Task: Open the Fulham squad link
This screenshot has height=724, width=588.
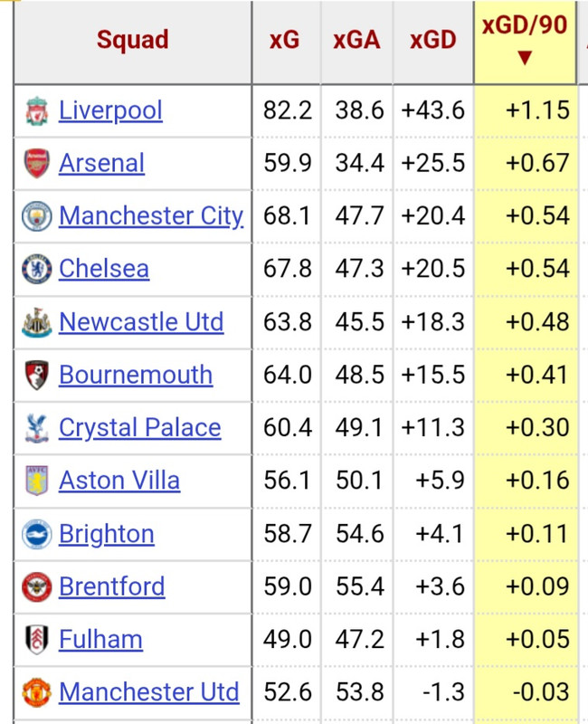Action: point(100,640)
